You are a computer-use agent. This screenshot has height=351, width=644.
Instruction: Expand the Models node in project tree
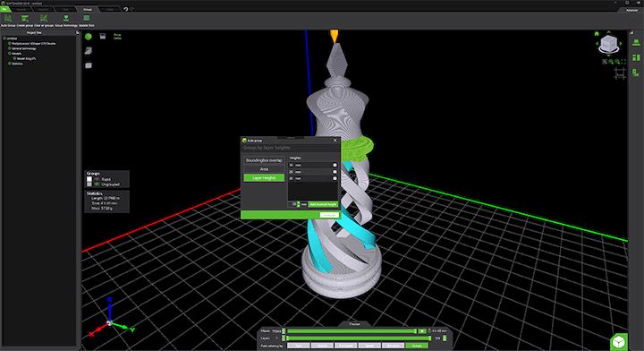pyautogui.click(x=9, y=54)
